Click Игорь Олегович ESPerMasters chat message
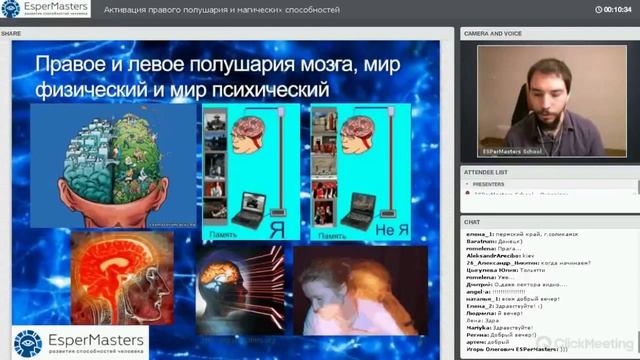The image size is (640, 360). pos(517,349)
